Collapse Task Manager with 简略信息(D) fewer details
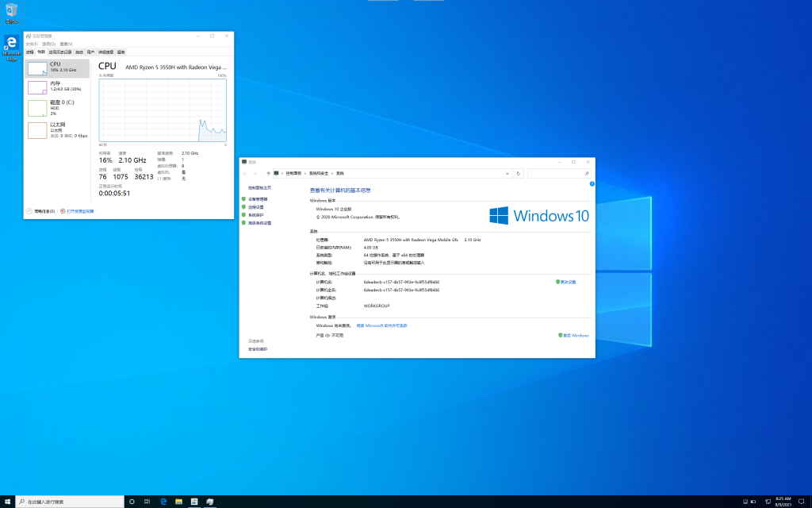The image size is (812, 508). tap(41, 211)
